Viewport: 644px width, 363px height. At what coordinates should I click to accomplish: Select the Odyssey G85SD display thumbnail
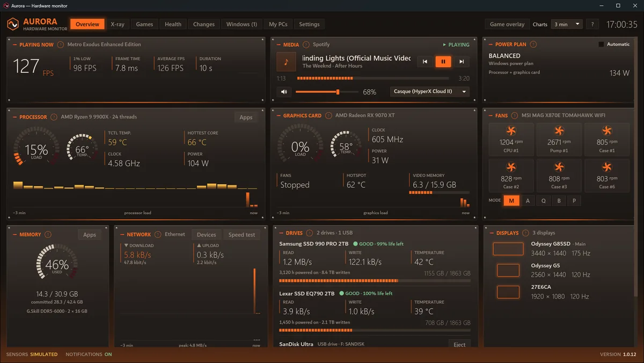(x=508, y=249)
